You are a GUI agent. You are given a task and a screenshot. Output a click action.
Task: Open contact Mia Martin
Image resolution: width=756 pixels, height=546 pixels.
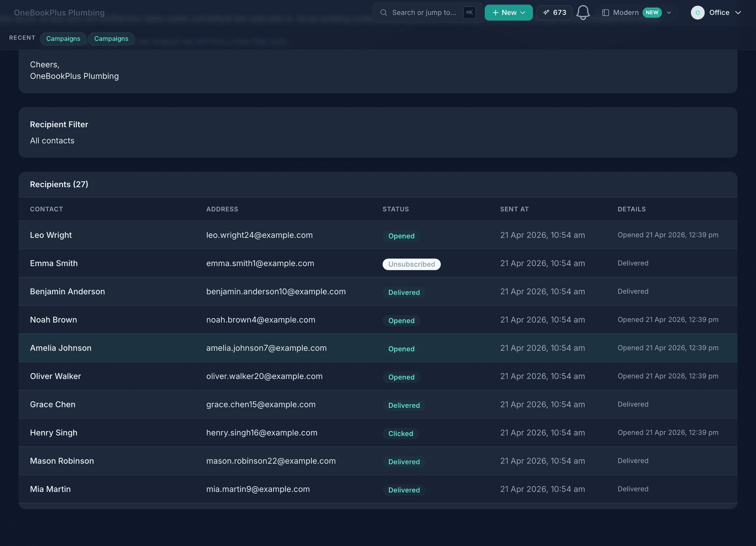click(50, 489)
